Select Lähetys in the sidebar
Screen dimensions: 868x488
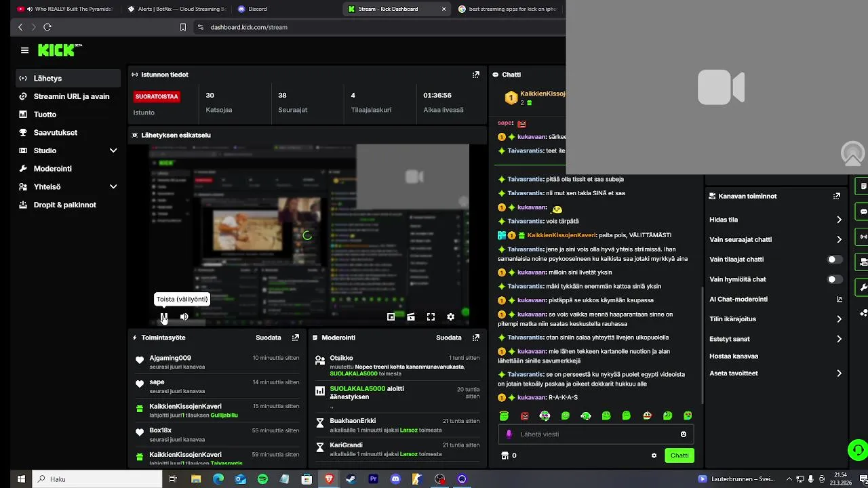pyautogui.click(x=68, y=78)
